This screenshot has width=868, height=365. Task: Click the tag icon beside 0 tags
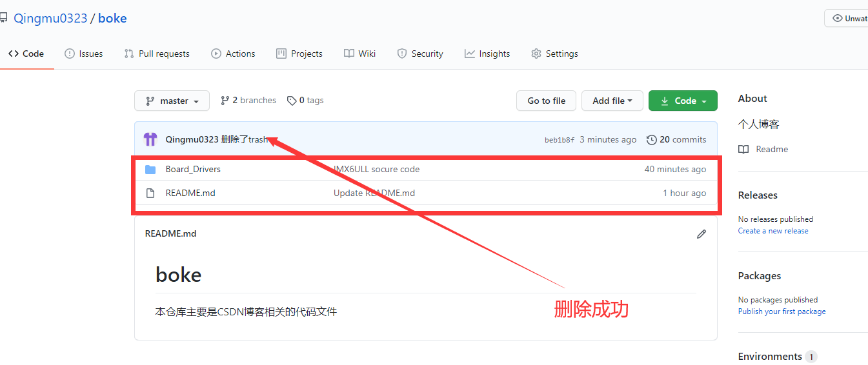(x=292, y=101)
